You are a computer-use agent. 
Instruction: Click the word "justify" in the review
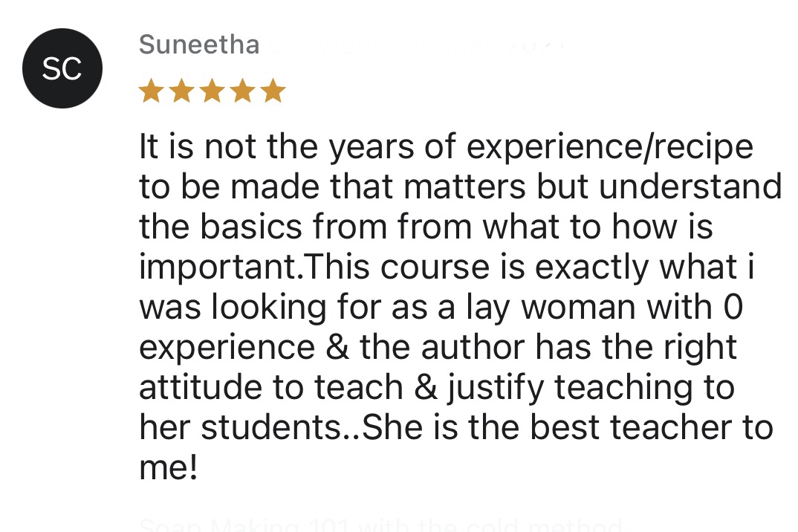(496, 389)
